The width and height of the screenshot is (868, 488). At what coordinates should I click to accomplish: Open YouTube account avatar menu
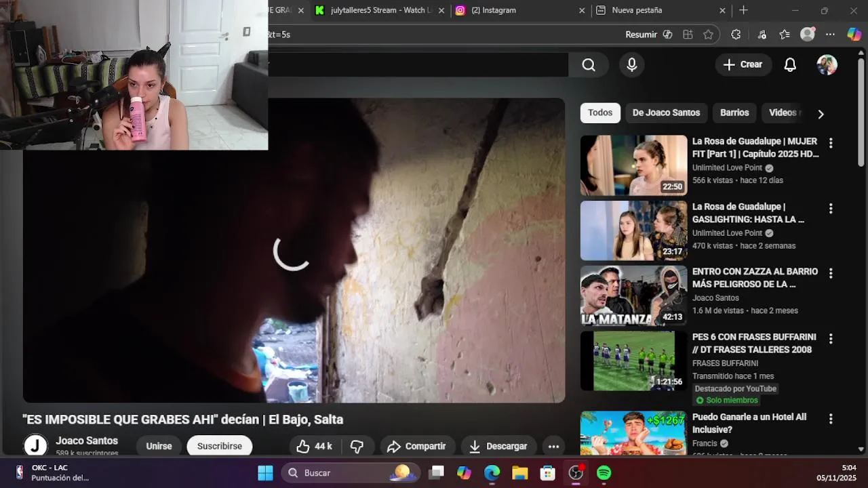click(x=827, y=64)
